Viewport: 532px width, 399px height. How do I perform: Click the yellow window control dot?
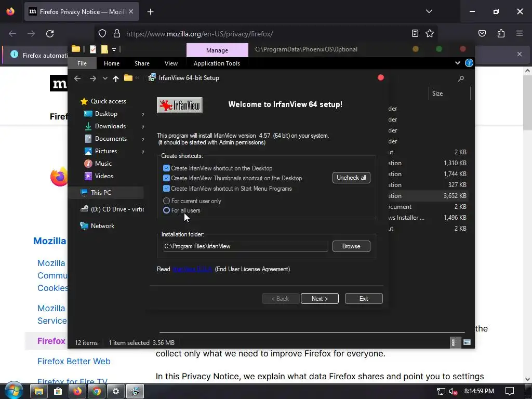click(x=415, y=49)
